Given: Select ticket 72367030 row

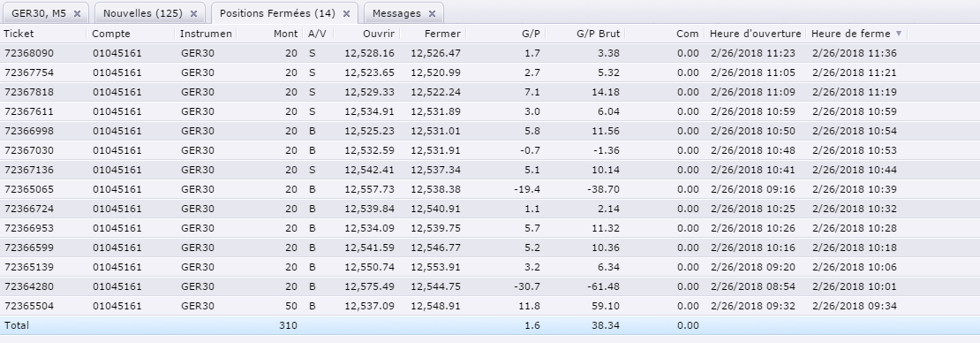Looking at the screenshot, I should (x=490, y=150).
